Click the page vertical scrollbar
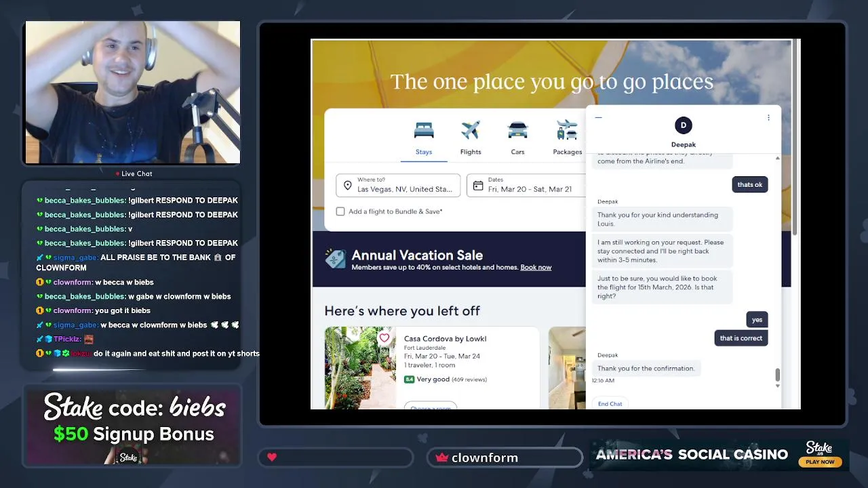The height and width of the screenshot is (488, 868). point(796,138)
